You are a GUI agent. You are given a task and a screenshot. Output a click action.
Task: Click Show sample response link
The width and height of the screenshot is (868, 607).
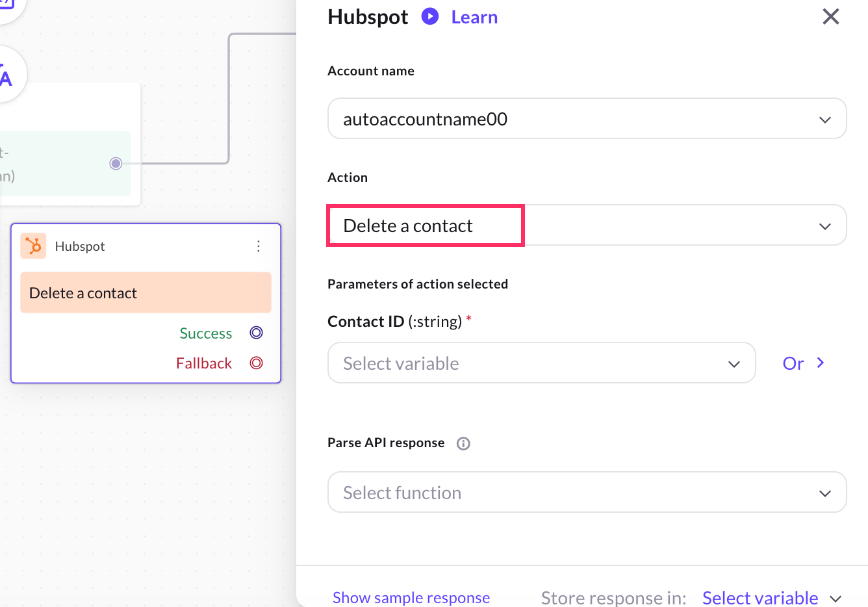[x=411, y=597]
